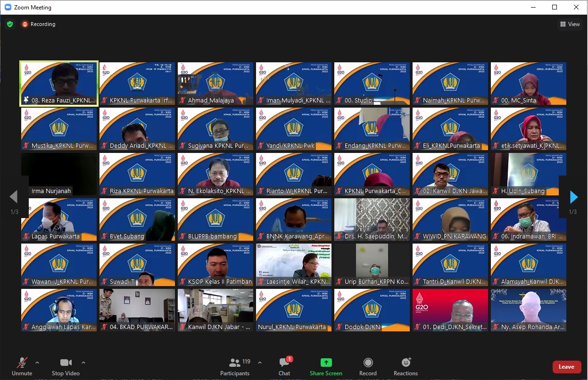Open the Chat panel
This screenshot has width=588, height=380.
point(284,366)
